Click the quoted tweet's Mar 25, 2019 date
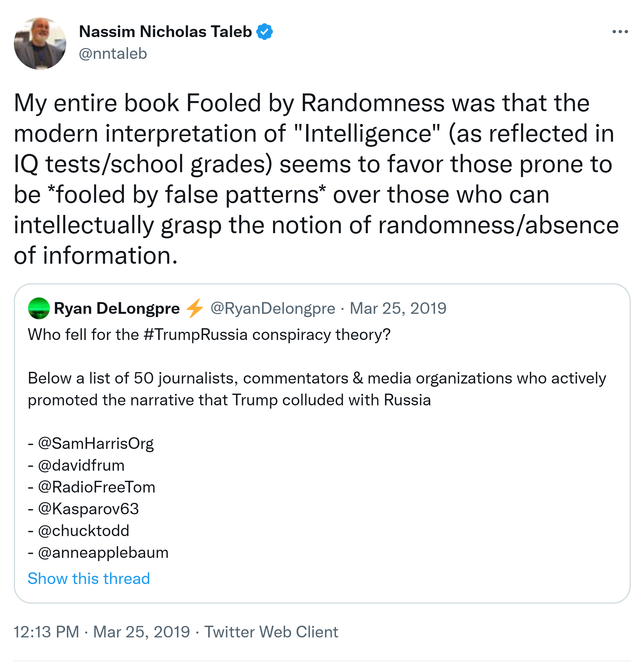Image resolution: width=644 pixels, height=672 pixels. tap(398, 308)
